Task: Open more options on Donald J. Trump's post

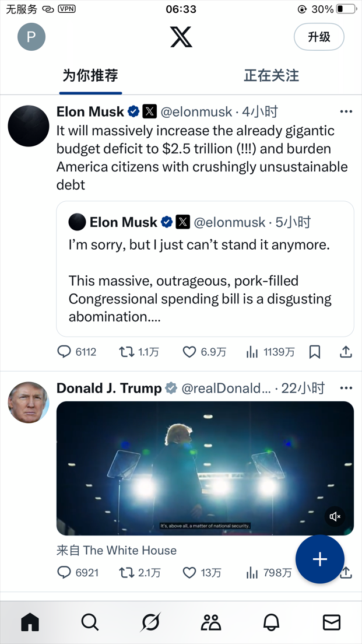Action: point(346,388)
